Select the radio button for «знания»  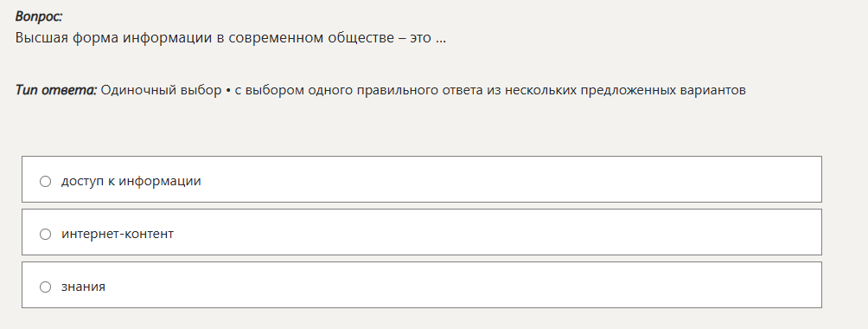pyautogui.click(x=46, y=287)
